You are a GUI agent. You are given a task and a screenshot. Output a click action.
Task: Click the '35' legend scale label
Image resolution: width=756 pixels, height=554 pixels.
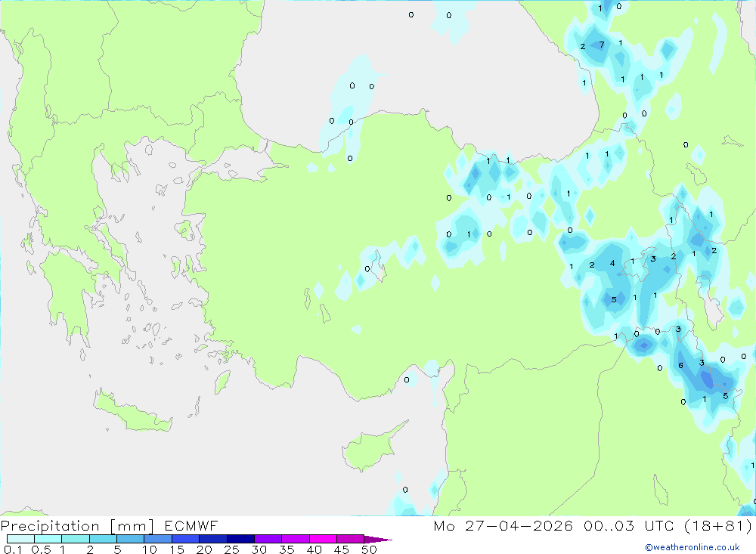(287, 549)
